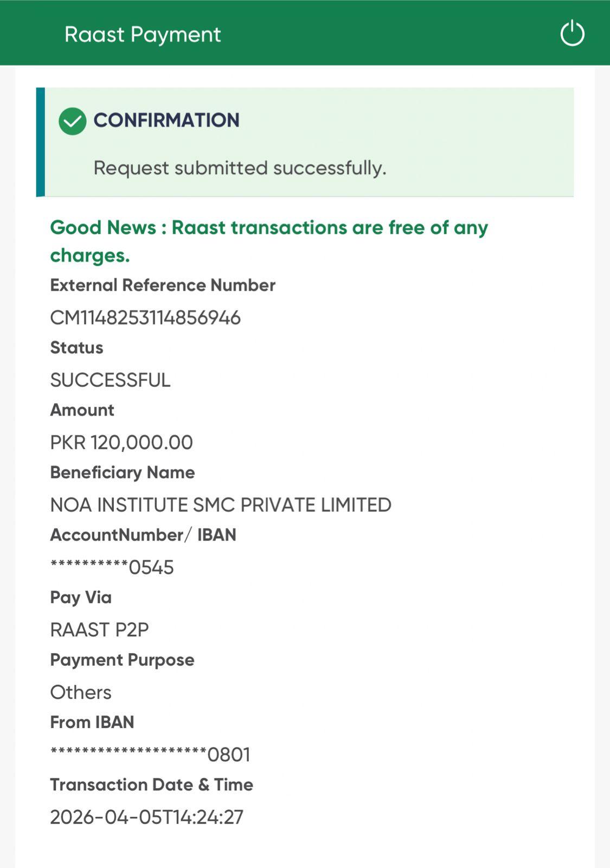The width and height of the screenshot is (610, 868).
Task: Click the Raast Payment header title
Action: (143, 34)
